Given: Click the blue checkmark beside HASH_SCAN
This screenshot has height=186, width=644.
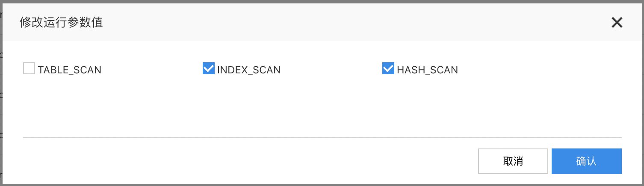Looking at the screenshot, I should pos(388,69).
